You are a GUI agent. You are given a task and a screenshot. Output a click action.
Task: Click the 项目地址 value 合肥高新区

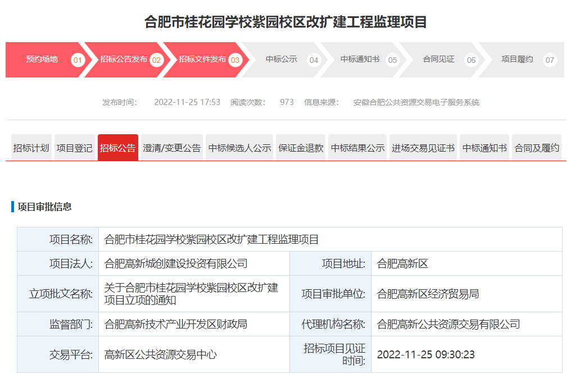click(x=402, y=263)
